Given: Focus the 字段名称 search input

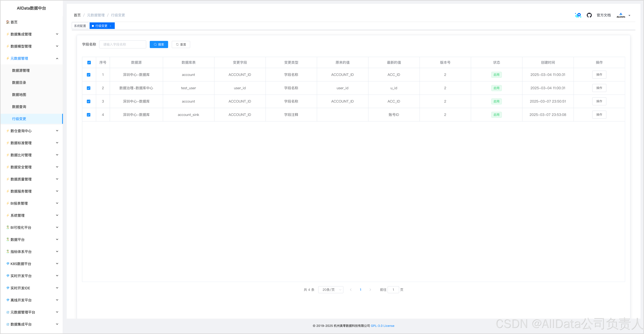Looking at the screenshot, I should (x=123, y=45).
